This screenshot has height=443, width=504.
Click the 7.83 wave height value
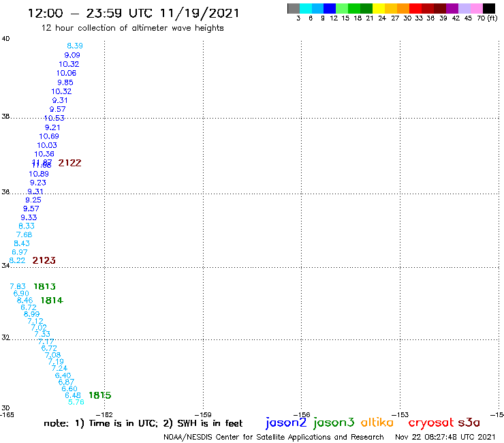click(18, 287)
